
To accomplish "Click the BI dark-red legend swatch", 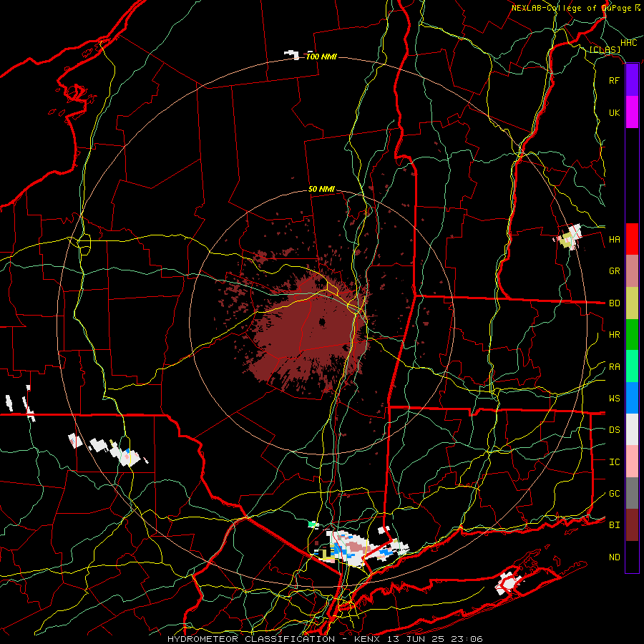I will pyautogui.click(x=632, y=525).
